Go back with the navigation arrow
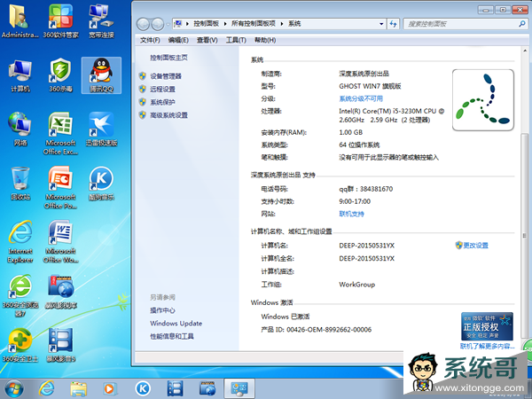The width and height of the screenshot is (532, 399). [x=143, y=24]
